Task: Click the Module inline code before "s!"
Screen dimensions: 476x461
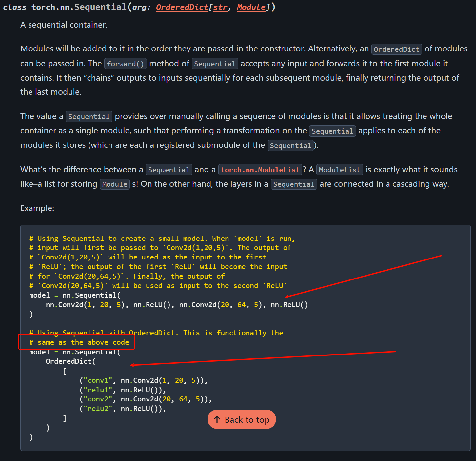Action: [x=115, y=184]
